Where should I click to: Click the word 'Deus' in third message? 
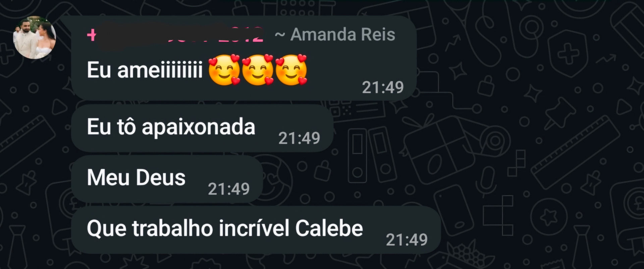point(161,178)
